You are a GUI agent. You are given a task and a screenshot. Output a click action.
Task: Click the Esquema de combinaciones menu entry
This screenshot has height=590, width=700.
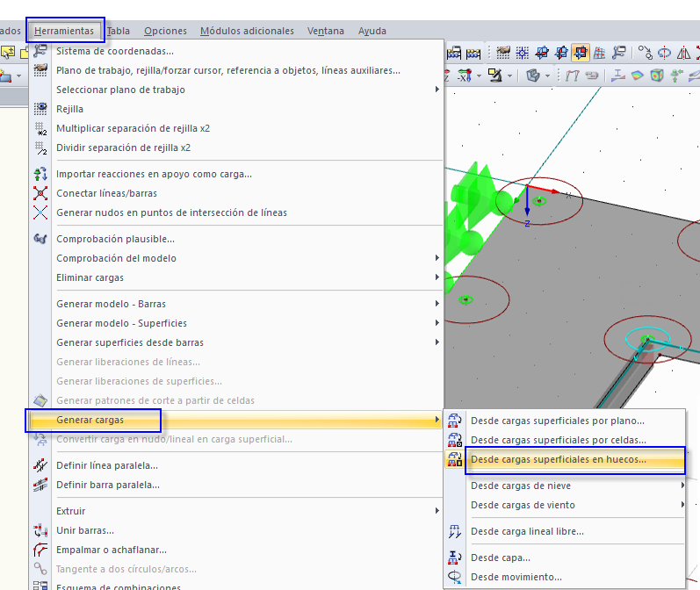coord(119,586)
